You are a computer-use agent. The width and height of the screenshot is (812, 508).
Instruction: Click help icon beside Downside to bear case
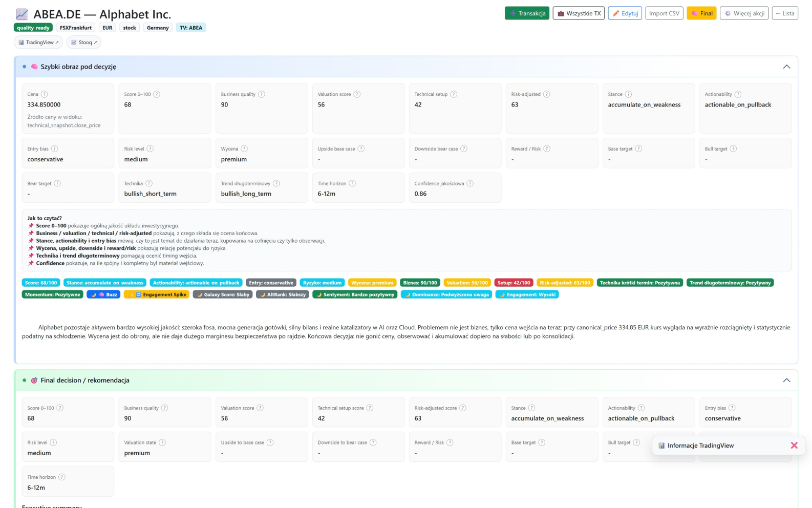tap(373, 442)
